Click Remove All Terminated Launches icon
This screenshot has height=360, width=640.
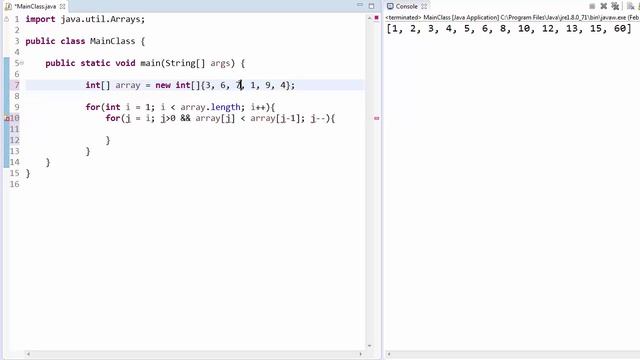click(x=615, y=6)
